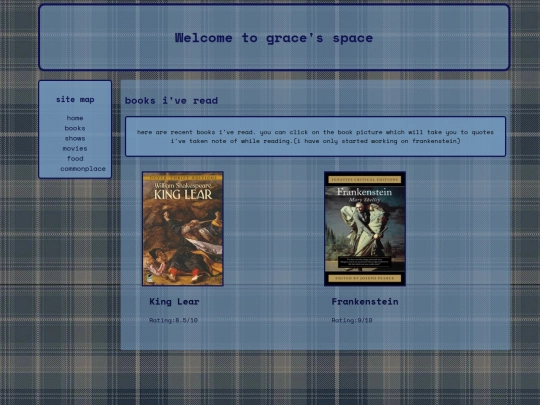
Task: Select the Frankenstein title text
Action: tap(365, 302)
